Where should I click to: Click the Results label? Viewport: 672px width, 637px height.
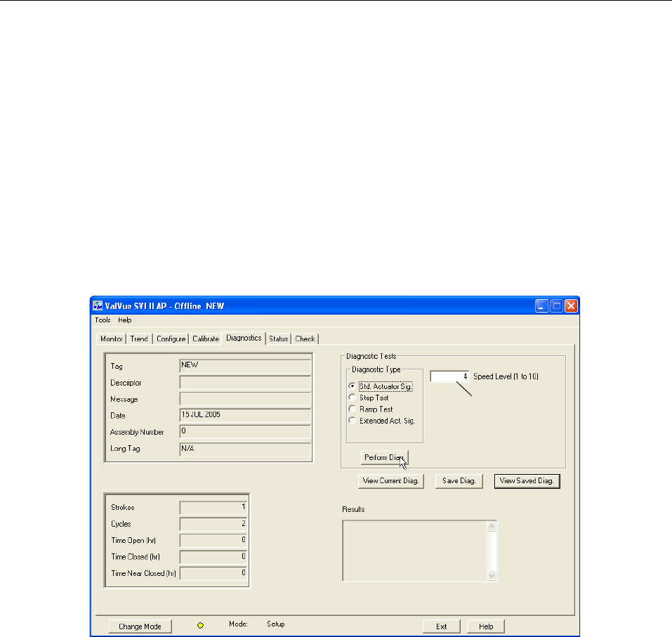click(353, 509)
